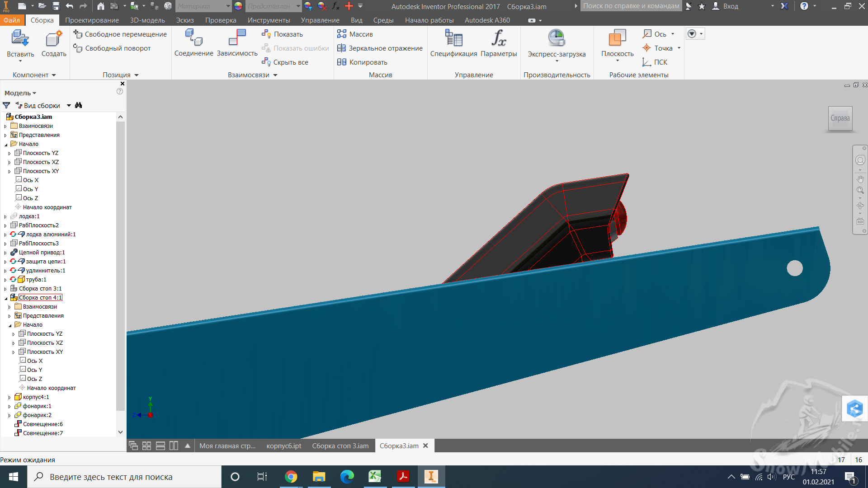This screenshot has height=488, width=868.
Task: Click the Копировать tool
Action: tap(362, 62)
